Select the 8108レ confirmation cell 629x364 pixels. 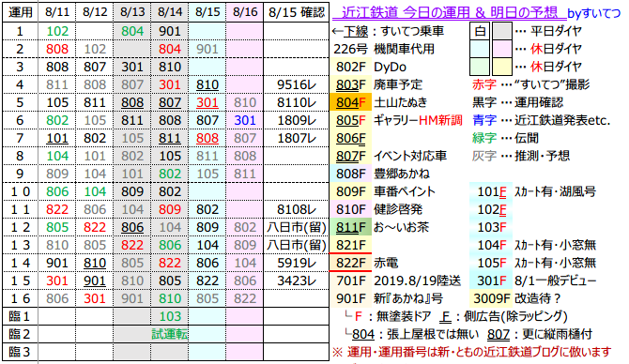(x=297, y=209)
